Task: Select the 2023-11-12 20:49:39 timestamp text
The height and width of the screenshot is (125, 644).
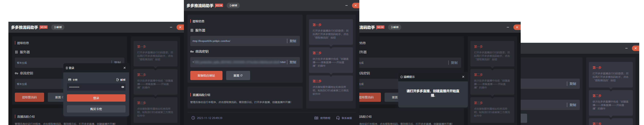Action: point(209,118)
